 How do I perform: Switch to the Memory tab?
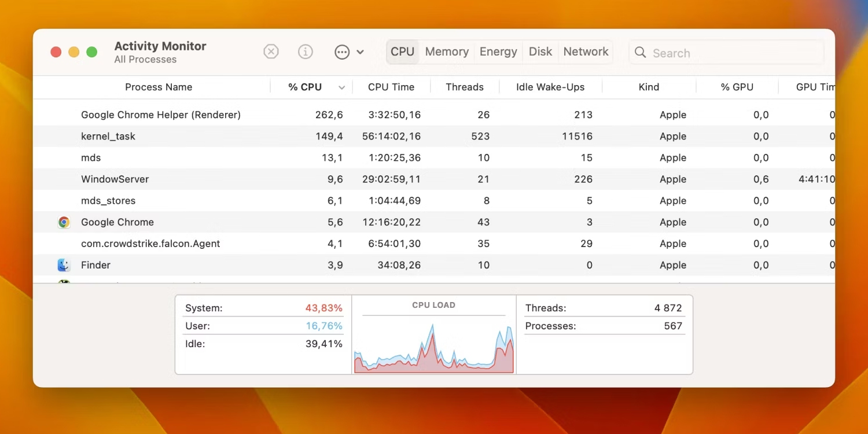447,52
